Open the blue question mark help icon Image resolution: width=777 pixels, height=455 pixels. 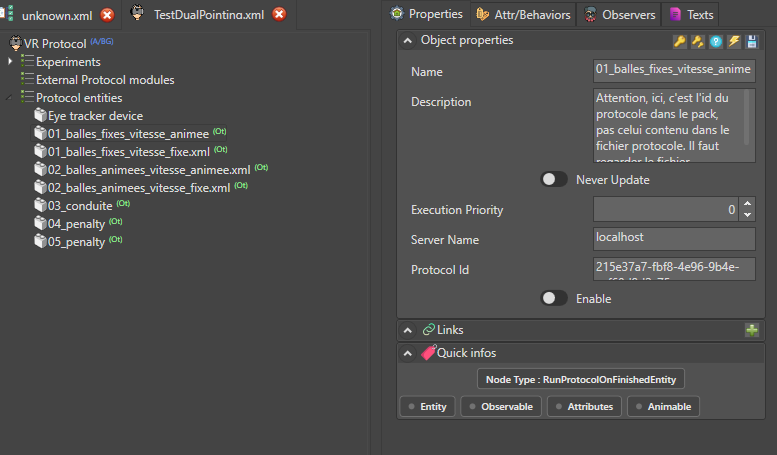pyautogui.click(x=716, y=42)
